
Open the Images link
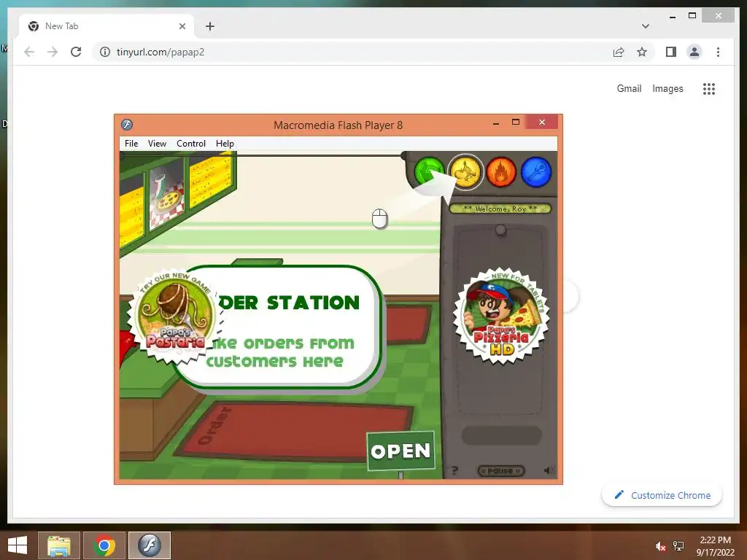pyautogui.click(x=667, y=88)
